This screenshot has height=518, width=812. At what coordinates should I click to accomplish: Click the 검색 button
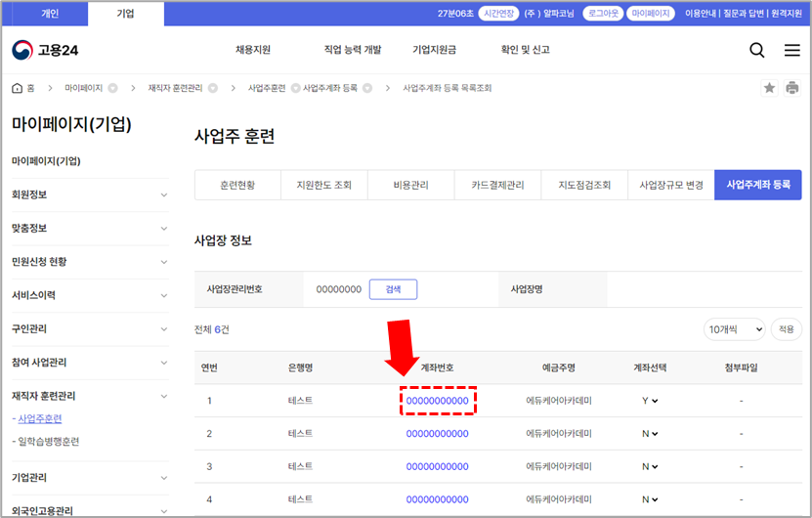393,289
